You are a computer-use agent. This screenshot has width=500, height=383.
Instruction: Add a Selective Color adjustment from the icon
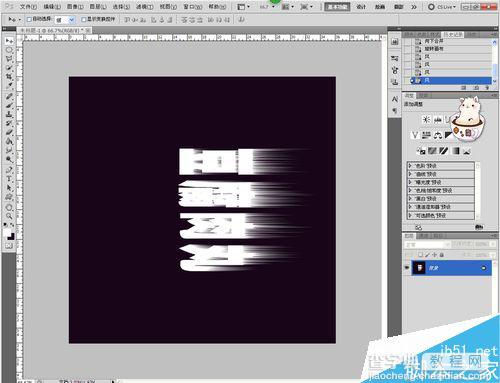tap(467, 151)
